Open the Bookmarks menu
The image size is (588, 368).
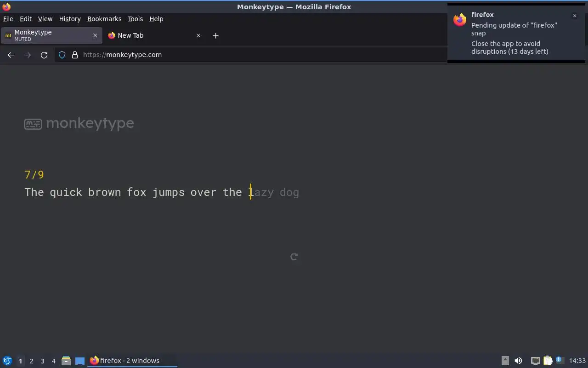click(104, 19)
